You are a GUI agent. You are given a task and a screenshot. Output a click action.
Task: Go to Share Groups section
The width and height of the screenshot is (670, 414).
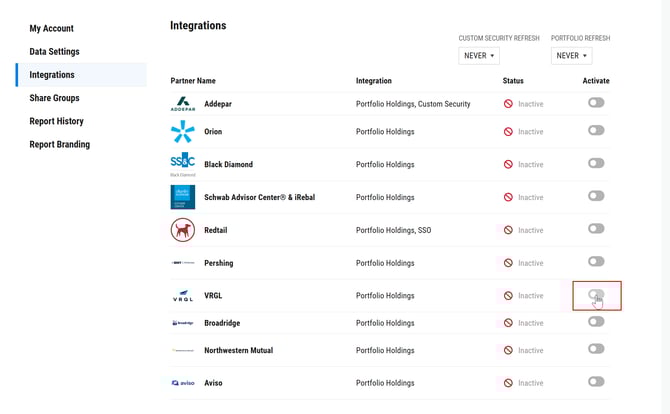coord(54,98)
